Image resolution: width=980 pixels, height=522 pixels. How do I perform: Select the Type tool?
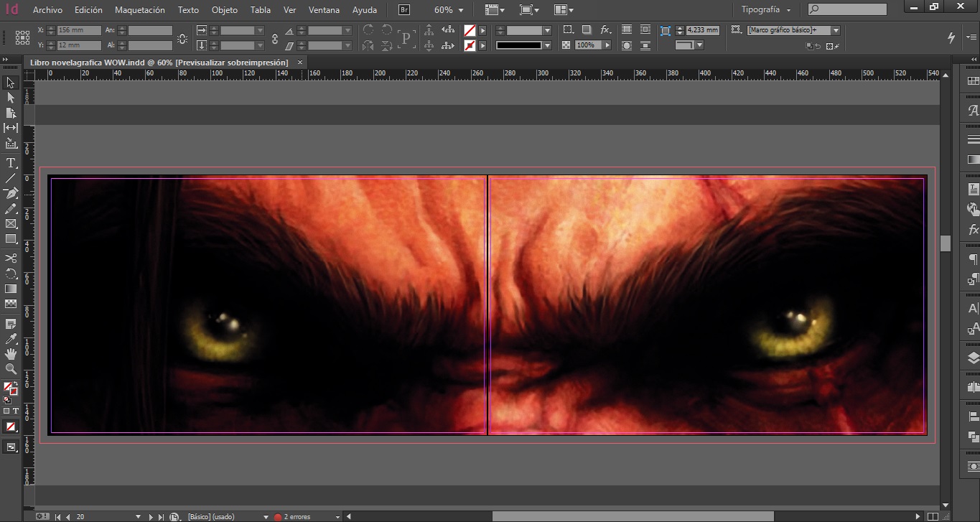(x=11, y=163)
